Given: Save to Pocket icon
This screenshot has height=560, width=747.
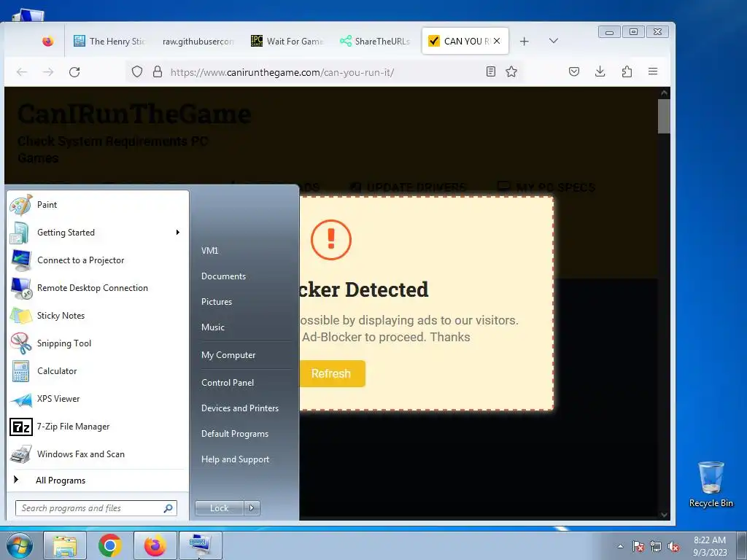Looking at the screenshot, I should tap(574, 72).
